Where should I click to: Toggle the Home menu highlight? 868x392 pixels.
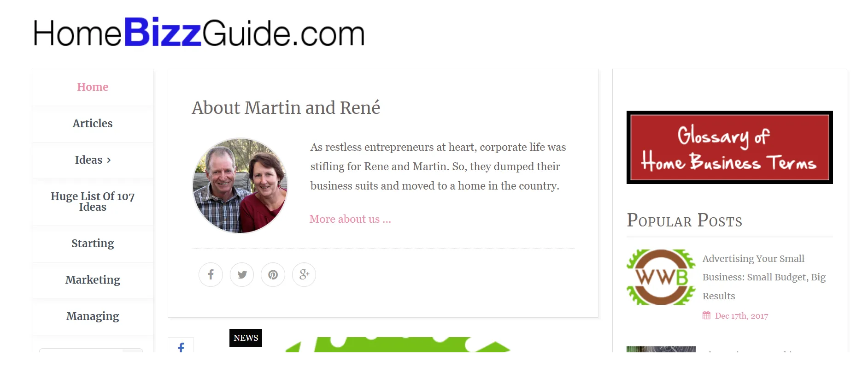click(92, 87)
